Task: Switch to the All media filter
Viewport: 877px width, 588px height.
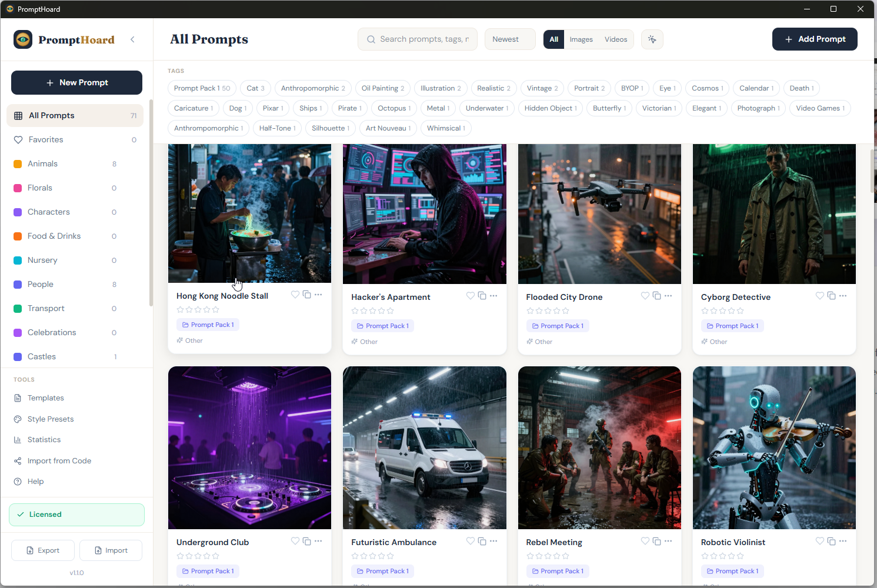Action: (553, 39)
